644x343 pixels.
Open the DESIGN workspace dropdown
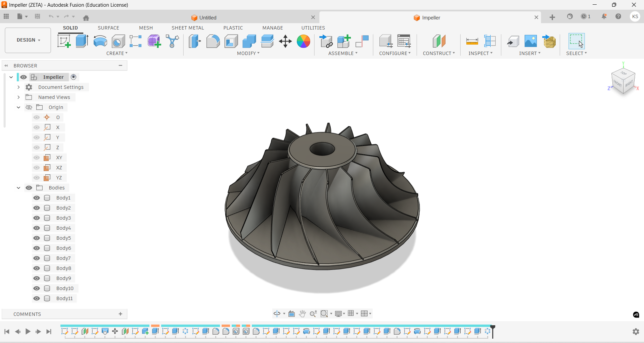(x=28, y=40)
